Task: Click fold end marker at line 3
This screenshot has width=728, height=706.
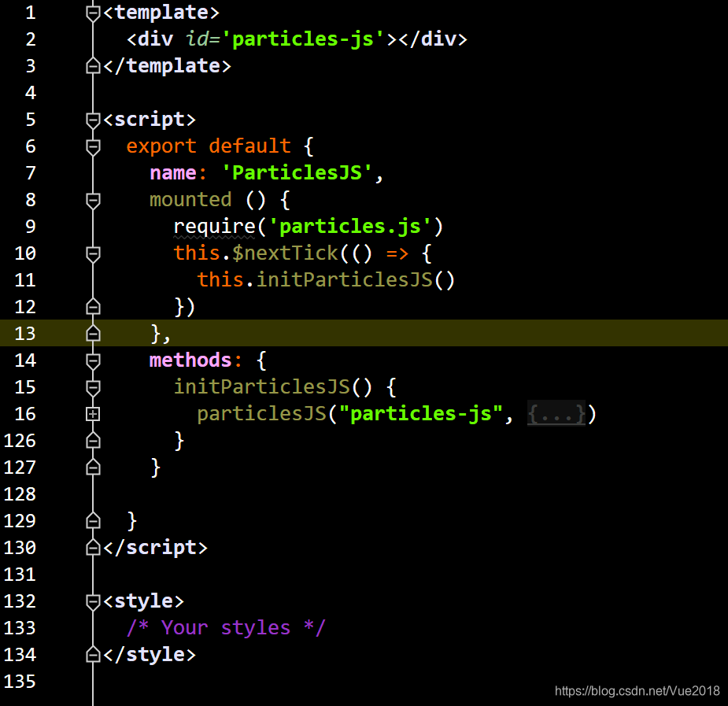Action: [93, 66]
